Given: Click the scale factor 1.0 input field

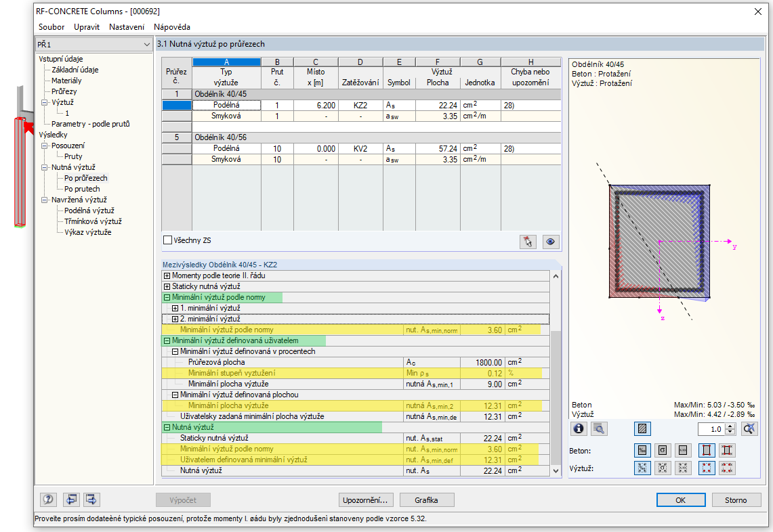Looking at the screenshot, I should click(712, 429).
